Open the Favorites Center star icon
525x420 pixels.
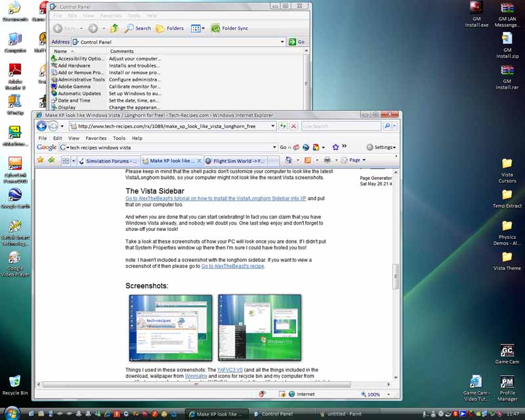(x=41, y=160)
